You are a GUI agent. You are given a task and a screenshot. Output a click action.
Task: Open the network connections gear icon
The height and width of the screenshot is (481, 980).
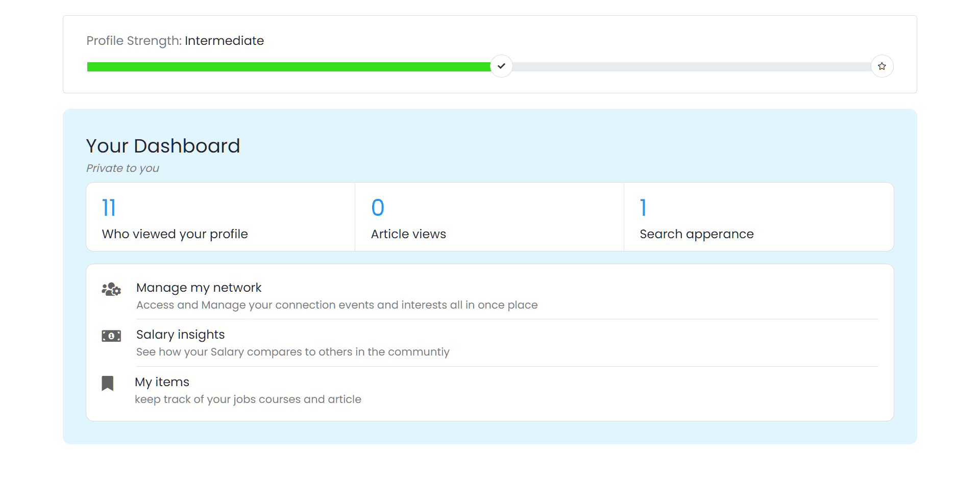click(x=116, y=292)
